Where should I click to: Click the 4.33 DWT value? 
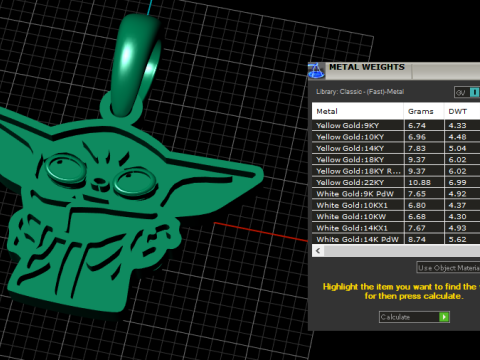pos(457,125)
